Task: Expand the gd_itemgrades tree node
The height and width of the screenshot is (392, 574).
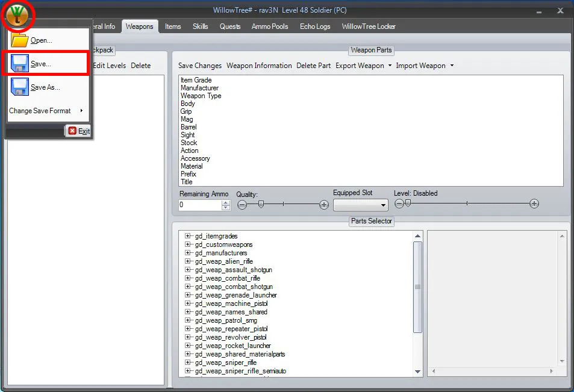Action: [x=188, y=236]
